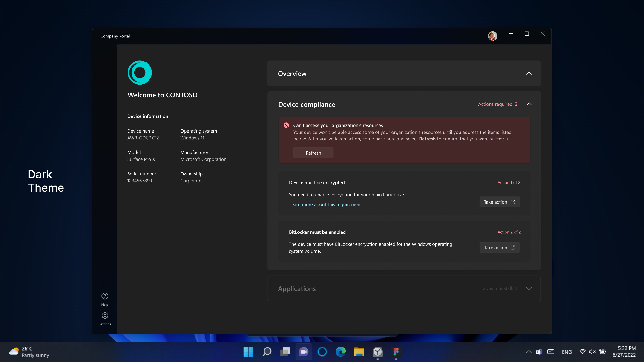
Task: Collapse the Overview section
Action: pos(529,74)
